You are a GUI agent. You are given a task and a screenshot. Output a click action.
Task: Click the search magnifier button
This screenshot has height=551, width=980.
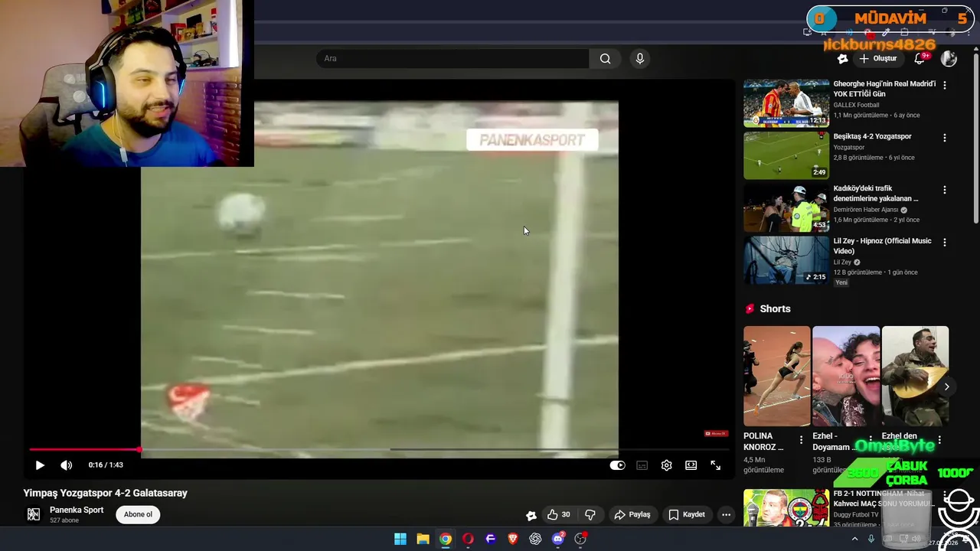[x=606, y=59]
